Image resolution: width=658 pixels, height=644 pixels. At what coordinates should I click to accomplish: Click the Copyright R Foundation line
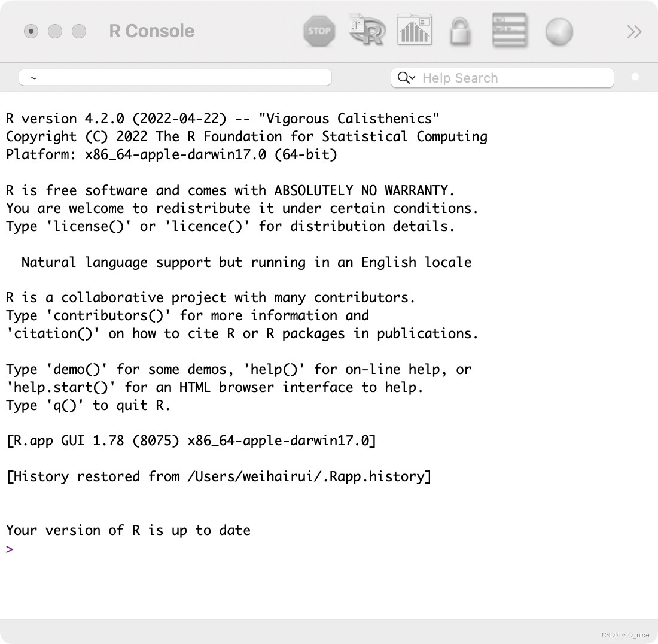click(246, 137)
